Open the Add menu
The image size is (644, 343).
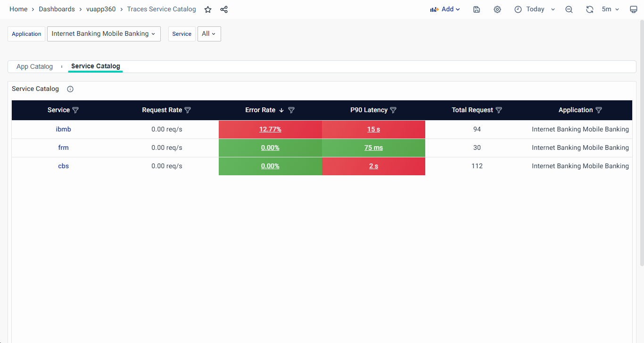[445, 9]
